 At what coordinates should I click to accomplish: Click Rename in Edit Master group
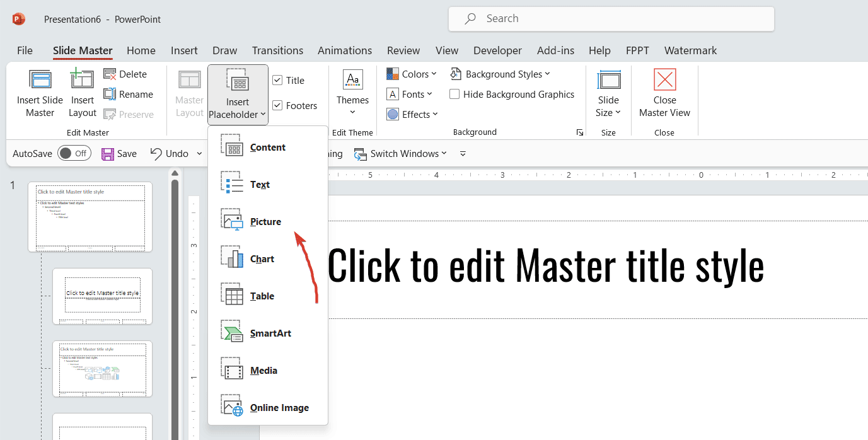(129, 94)
